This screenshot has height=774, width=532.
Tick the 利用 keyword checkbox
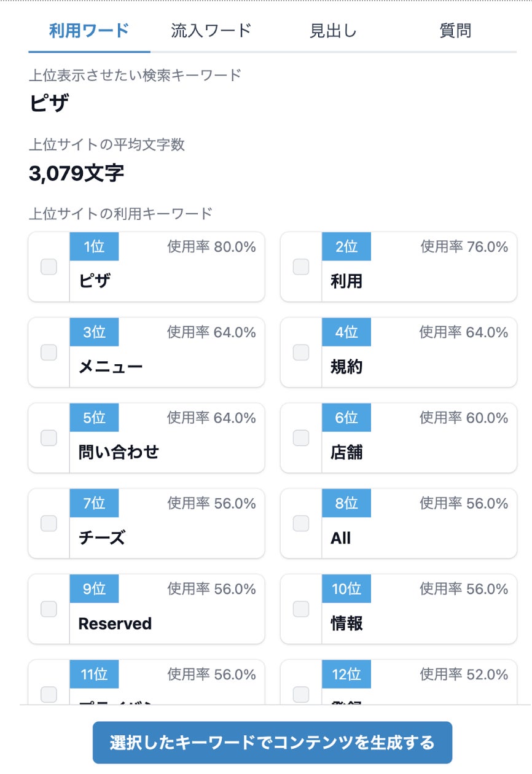(x=301, y=267)
